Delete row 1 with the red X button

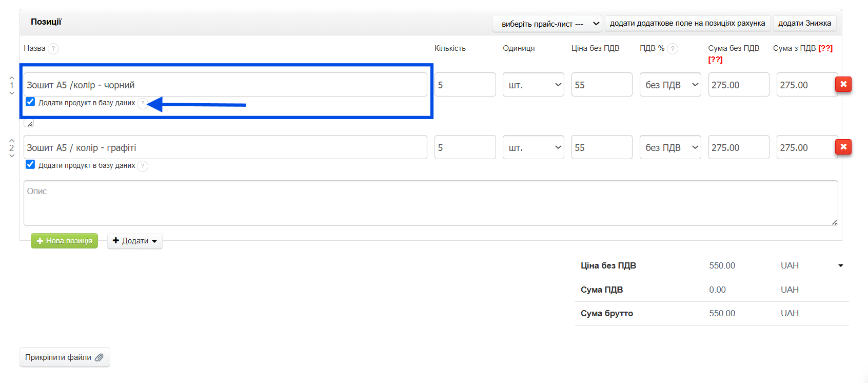point(843,84)
